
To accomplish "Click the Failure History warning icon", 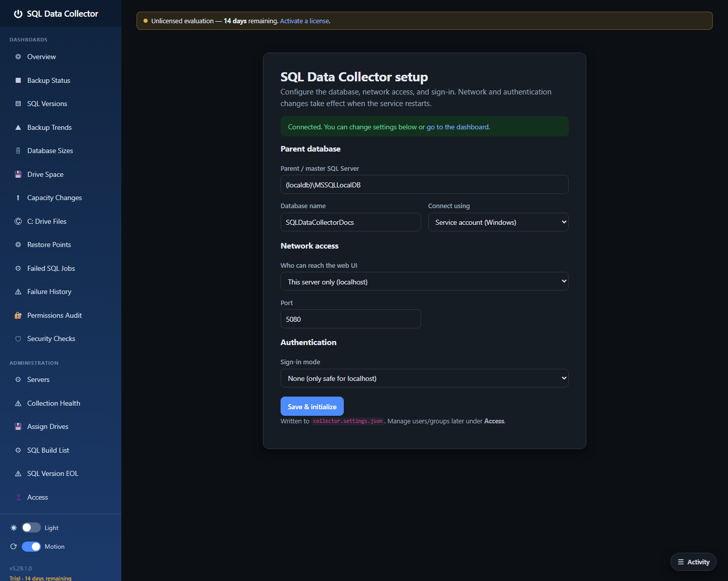I will (x=18, y=292).
